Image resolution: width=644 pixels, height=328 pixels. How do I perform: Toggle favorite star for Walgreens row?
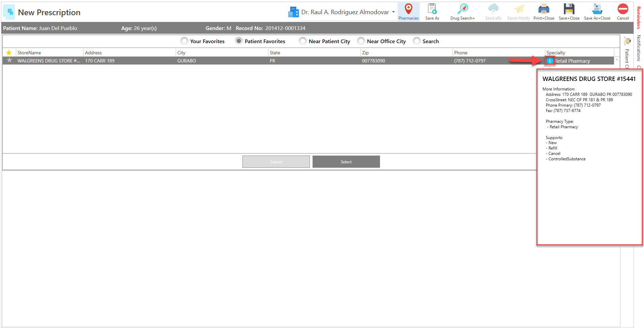click(x=9, y=60)
